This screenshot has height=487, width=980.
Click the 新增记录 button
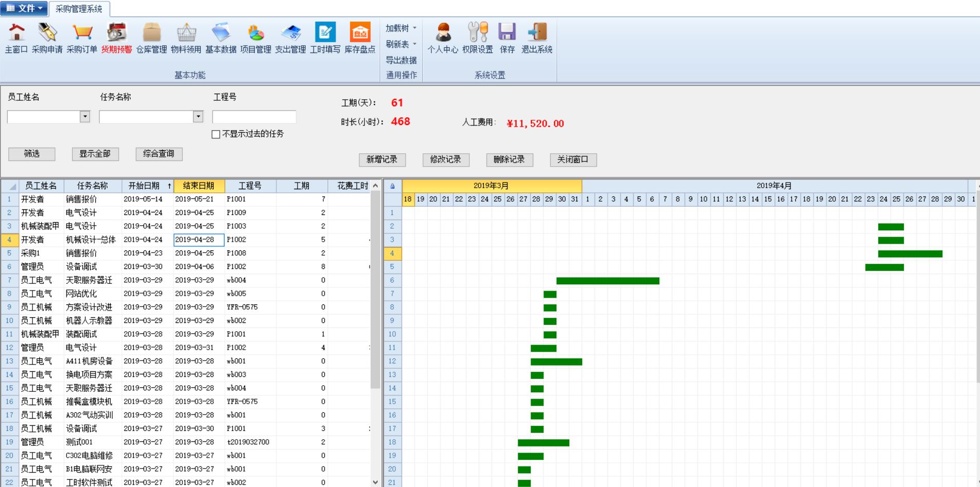coord(382,159)
